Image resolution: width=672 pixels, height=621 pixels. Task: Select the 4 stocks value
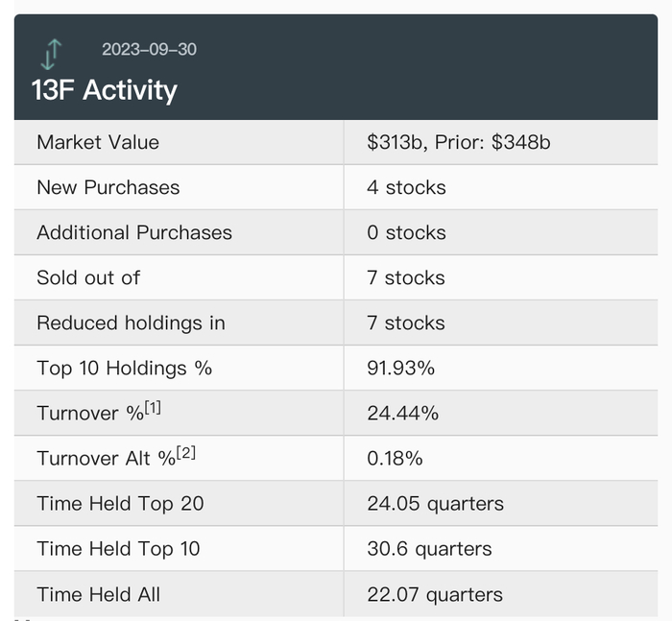[406, 187]
